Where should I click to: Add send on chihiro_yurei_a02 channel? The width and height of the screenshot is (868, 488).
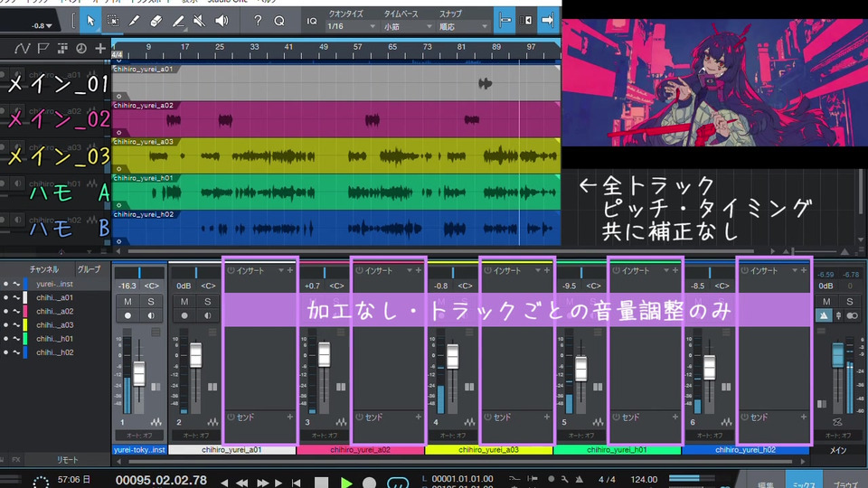(419, 417)
